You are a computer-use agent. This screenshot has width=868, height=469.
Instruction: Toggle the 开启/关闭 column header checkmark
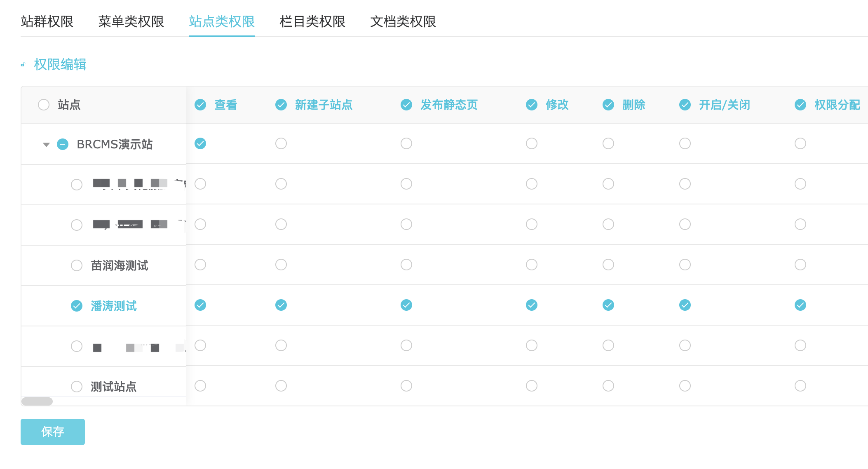[x=685, y=105]
